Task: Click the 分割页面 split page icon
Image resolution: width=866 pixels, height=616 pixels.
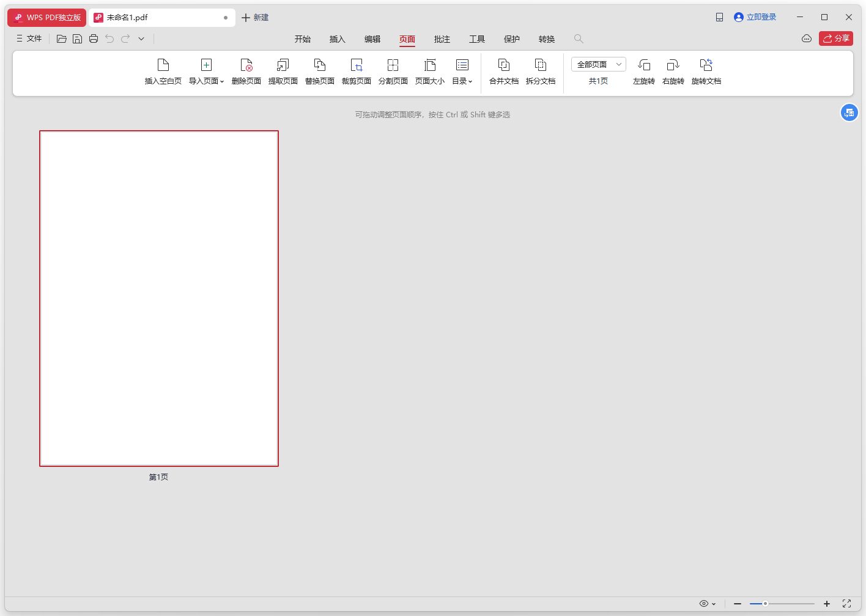Action: [x=393, y=70]
